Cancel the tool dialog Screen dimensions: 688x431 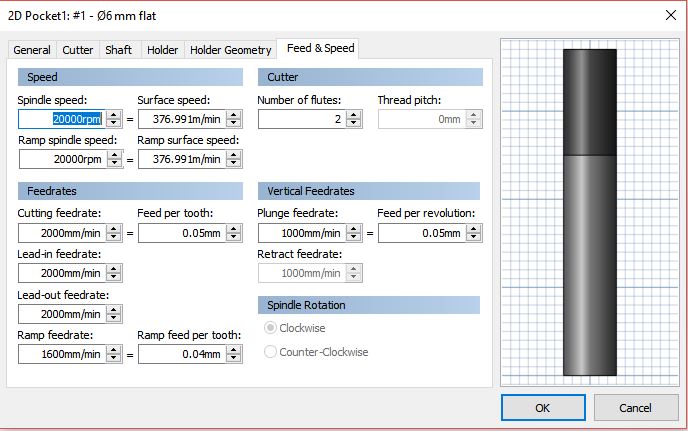click(635, 407)
